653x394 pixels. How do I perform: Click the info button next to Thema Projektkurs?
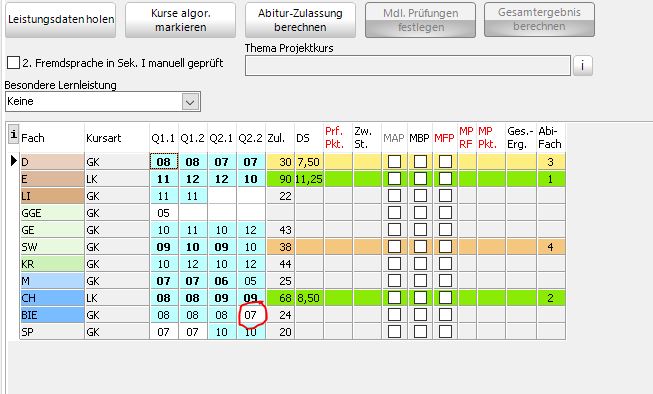point(583,65)
